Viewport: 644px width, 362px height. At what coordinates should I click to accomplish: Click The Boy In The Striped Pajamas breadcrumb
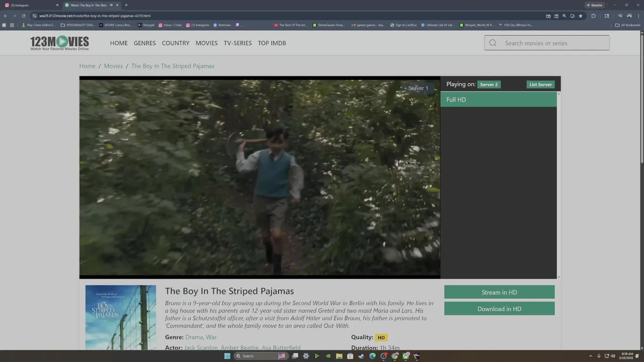pos(173,66)
